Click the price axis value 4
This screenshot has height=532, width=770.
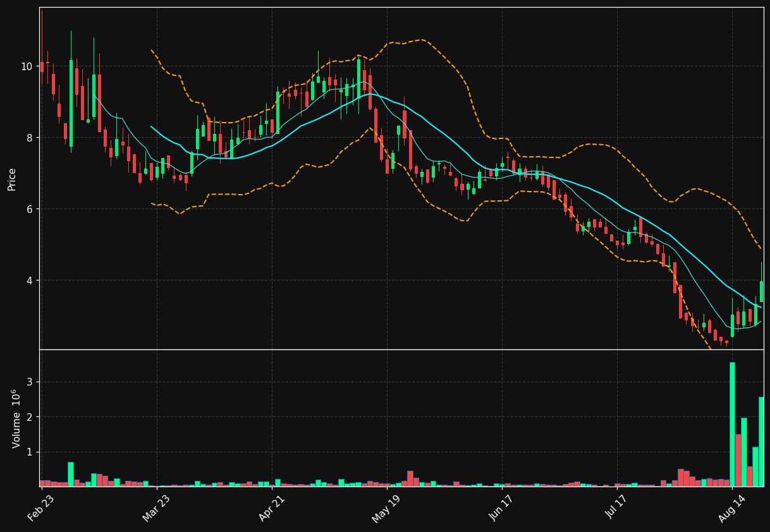pos(29,281)
